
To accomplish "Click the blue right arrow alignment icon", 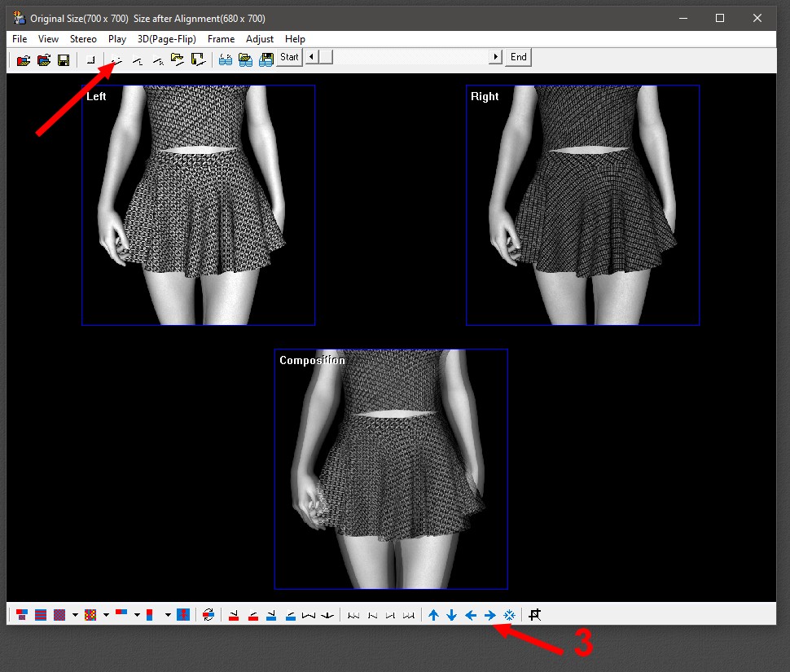I will click(x=489, y=615).
